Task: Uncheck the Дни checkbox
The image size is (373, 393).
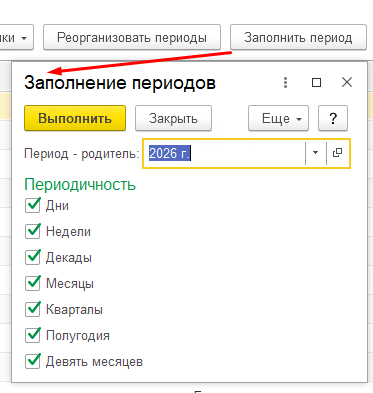Action: 33,205
